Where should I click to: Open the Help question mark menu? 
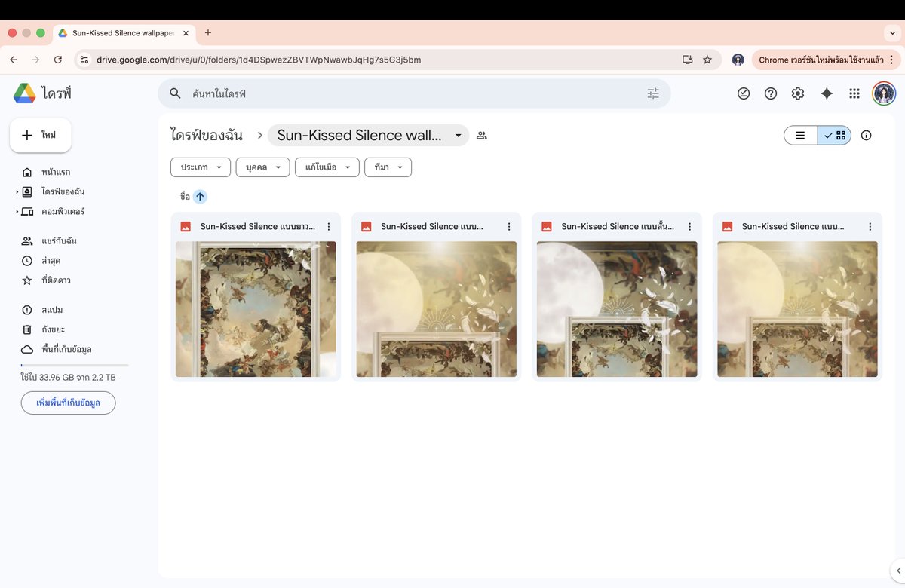coord(771,93)
